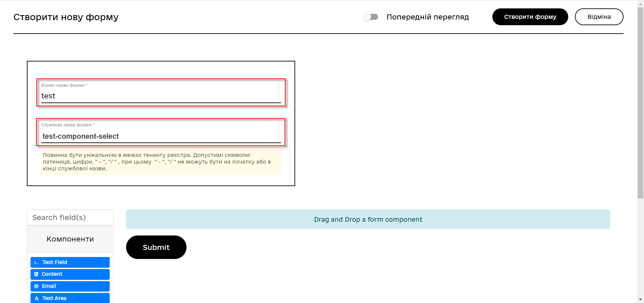The image size is (644, 303).
Task: Click the page scrollbar up arrow
Action: click(x=640, y=3)
